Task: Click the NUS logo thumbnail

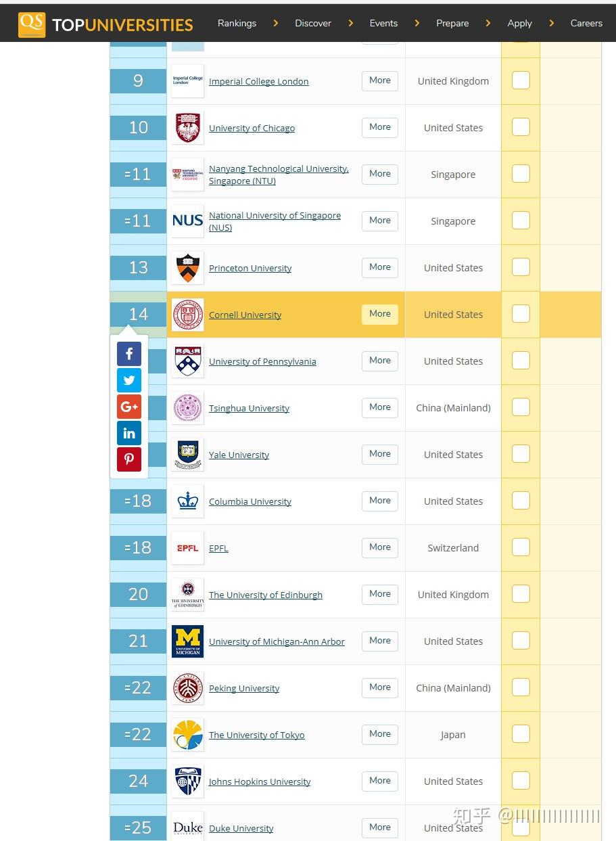Action: coord(187,221)
